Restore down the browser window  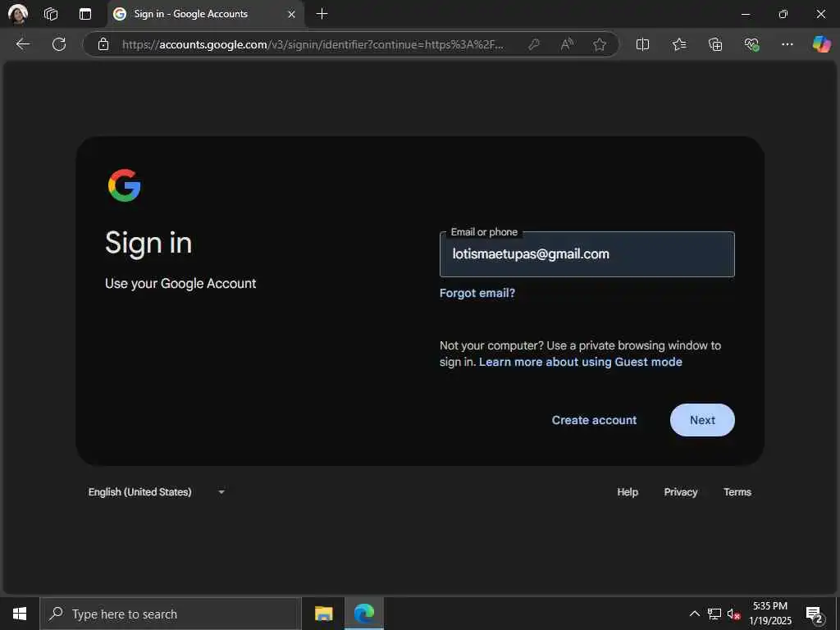point(783,15)
